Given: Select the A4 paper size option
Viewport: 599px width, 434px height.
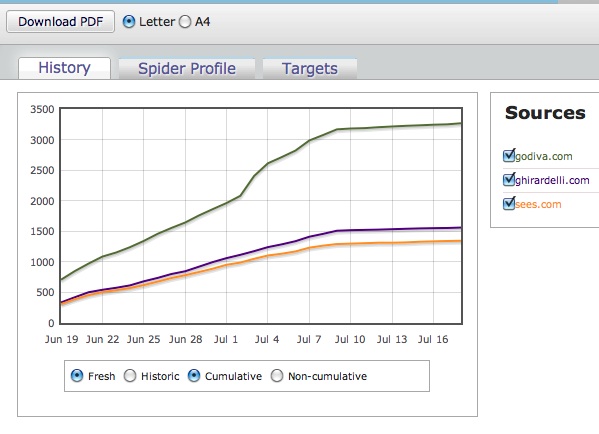Looking at the screenshot, I should (x=185, y=22).
